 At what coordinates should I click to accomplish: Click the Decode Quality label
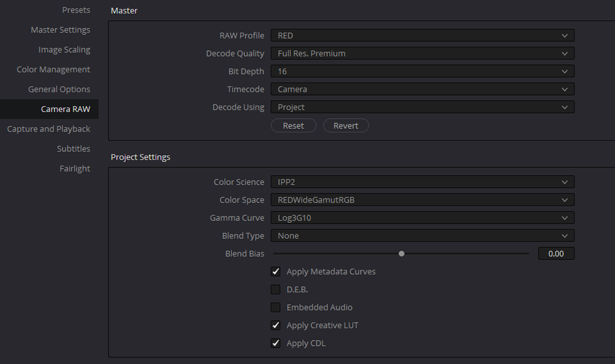click(x=235, y=53)
